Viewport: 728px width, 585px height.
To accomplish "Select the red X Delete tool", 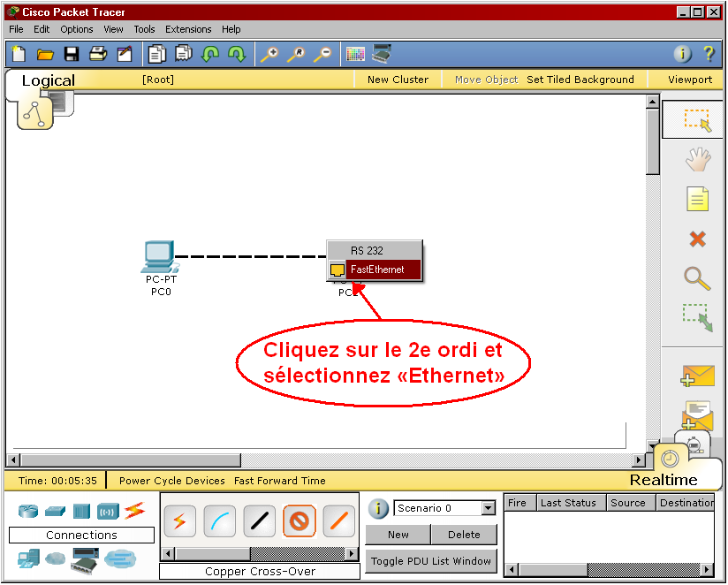I will coord(697,239).
